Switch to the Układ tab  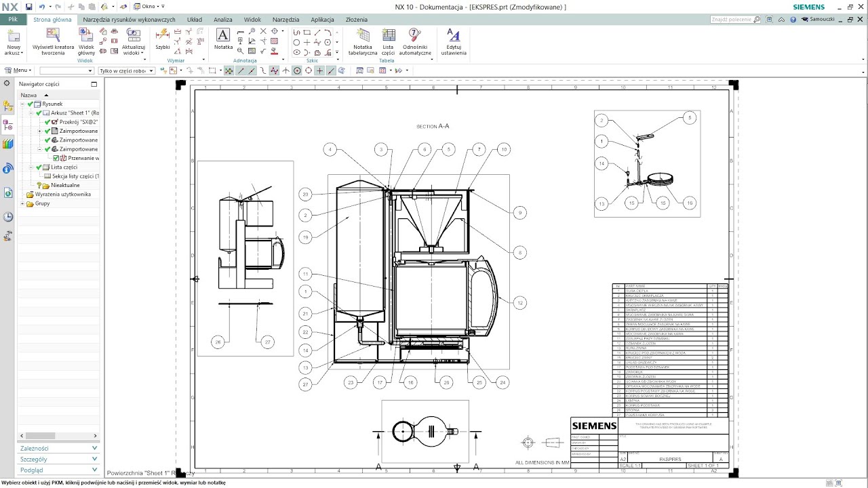(x=195, y=20)
